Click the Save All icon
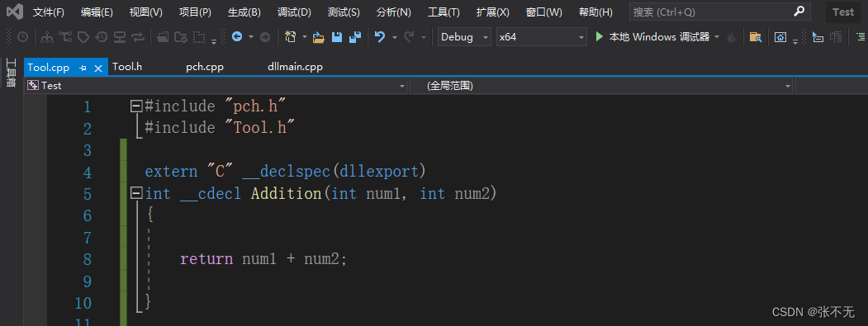This screenshot has width=868, height=326. coord(355,37)
